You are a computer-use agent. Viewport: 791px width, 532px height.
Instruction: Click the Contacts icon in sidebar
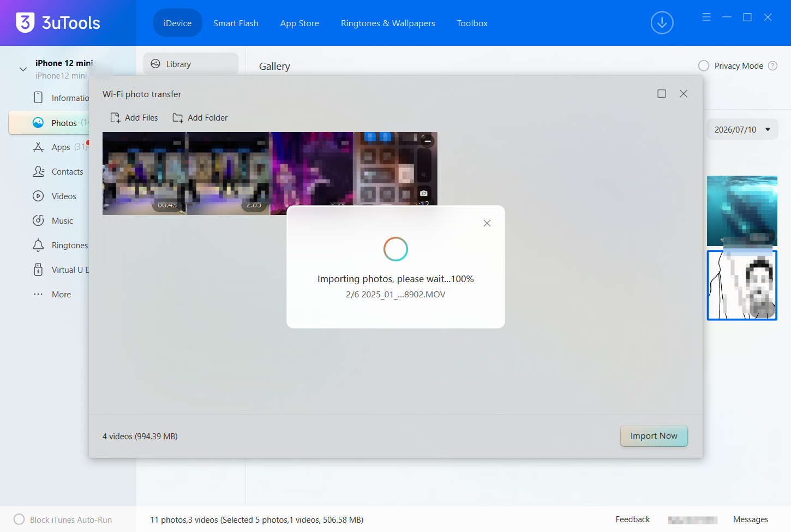[38, 171]
